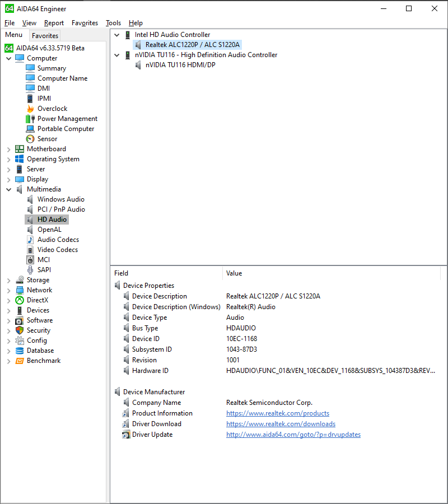Collapse the Multimedia tree node

pos(8,189)
